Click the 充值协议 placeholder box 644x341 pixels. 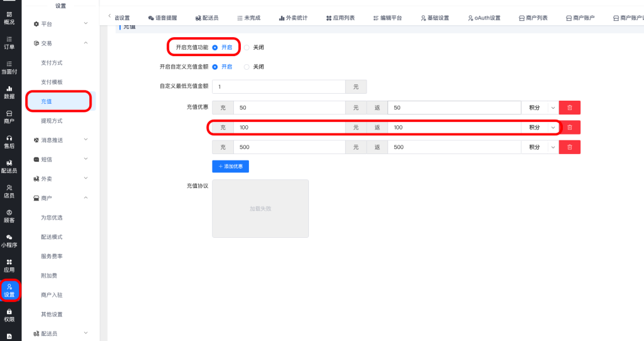pos(260,208)
